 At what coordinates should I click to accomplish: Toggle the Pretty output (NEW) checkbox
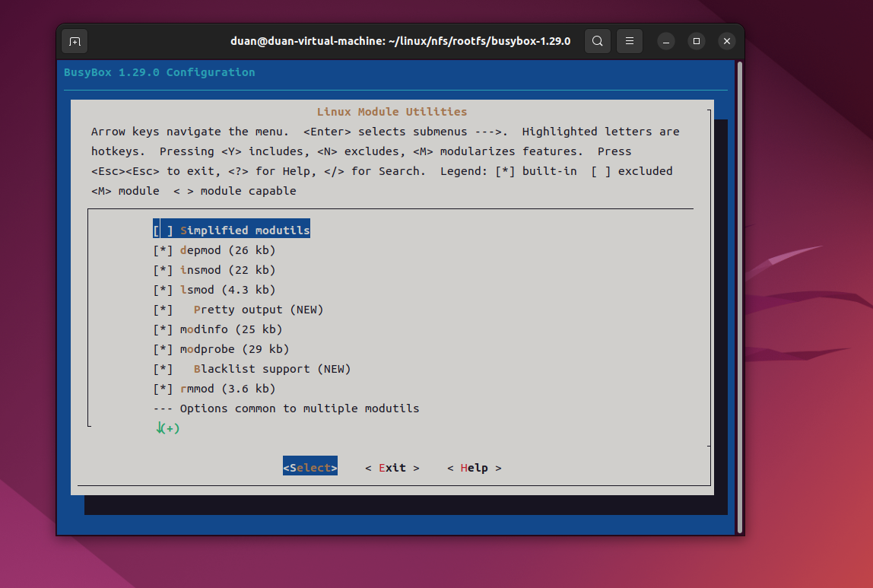(163, 310)
